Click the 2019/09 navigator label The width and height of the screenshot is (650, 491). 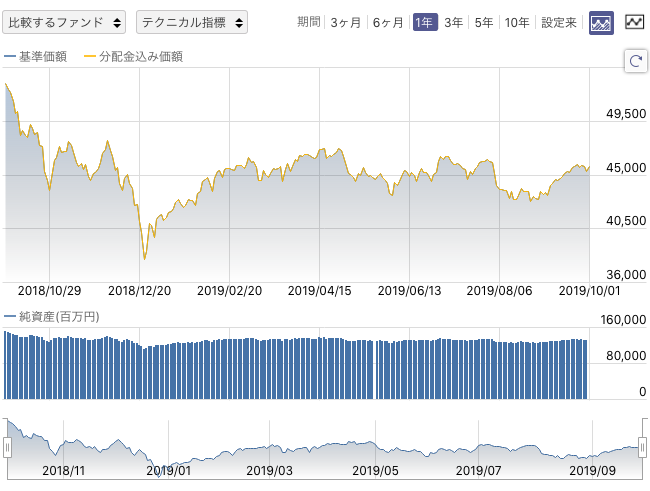click(592, 471)
